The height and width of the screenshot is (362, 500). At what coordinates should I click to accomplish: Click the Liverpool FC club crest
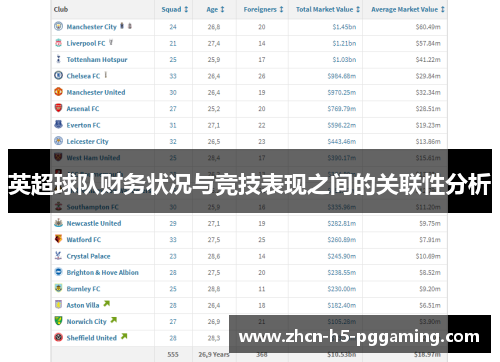click(x=58, y=43)
